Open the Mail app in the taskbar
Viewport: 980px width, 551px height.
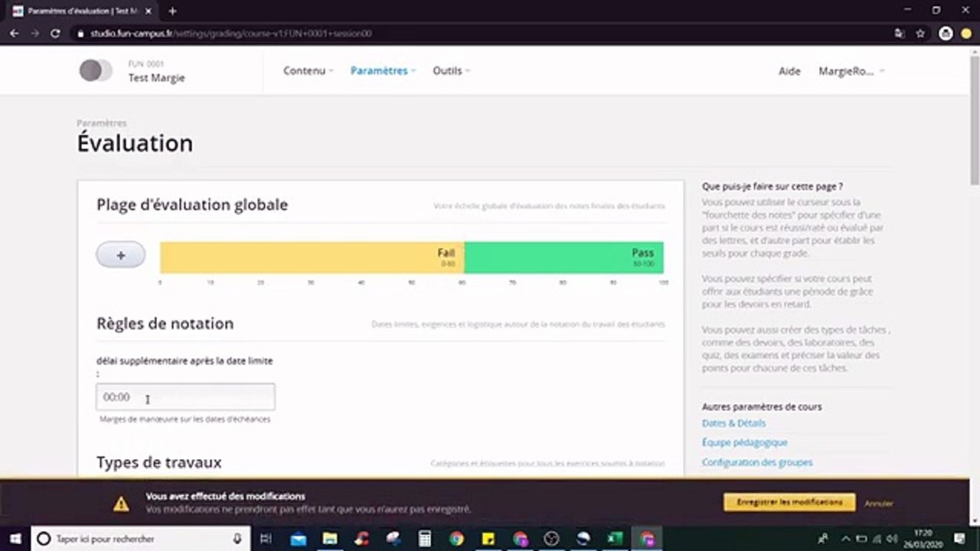point(299,539)
